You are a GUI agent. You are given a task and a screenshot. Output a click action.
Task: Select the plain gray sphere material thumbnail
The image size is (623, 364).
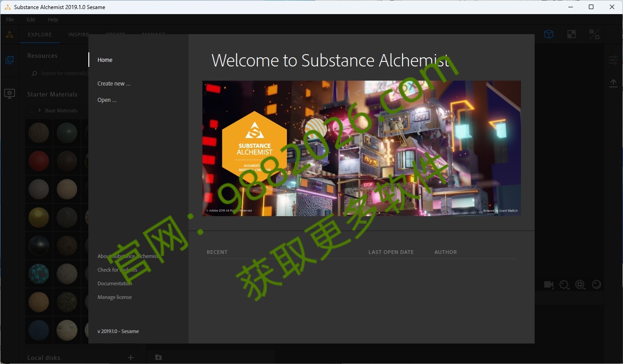pos(39,189)
